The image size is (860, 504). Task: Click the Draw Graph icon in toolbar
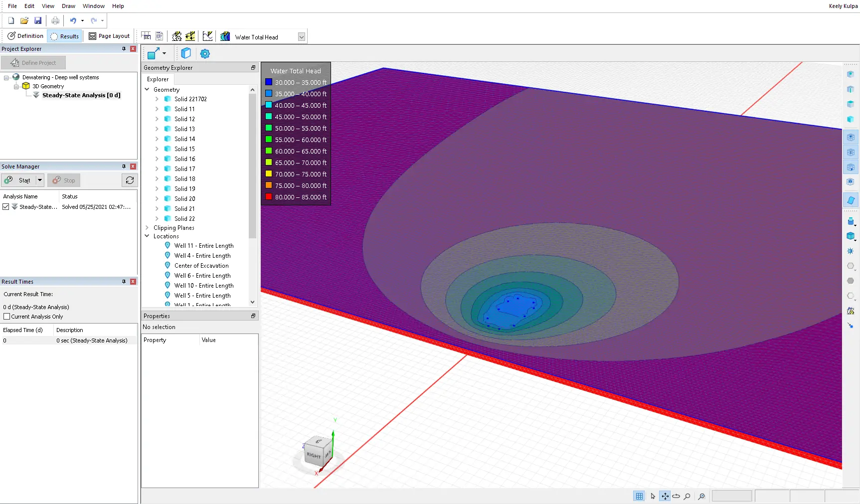(208, 36)
